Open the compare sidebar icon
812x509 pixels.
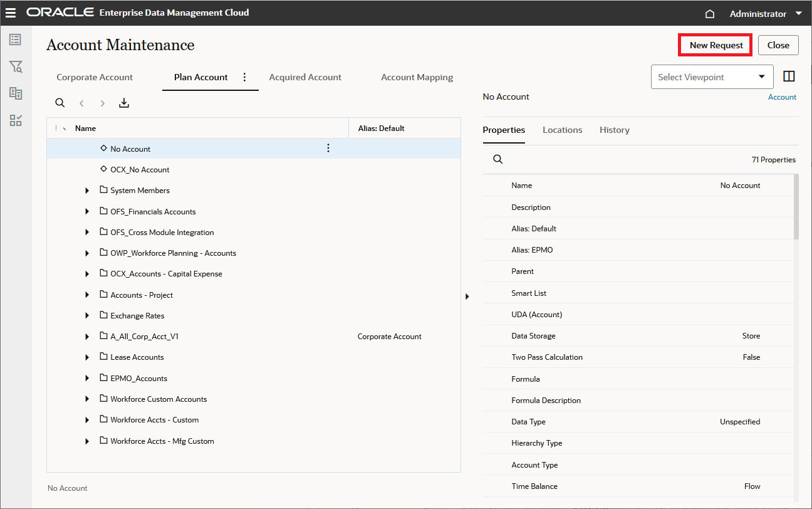(16, 93)
